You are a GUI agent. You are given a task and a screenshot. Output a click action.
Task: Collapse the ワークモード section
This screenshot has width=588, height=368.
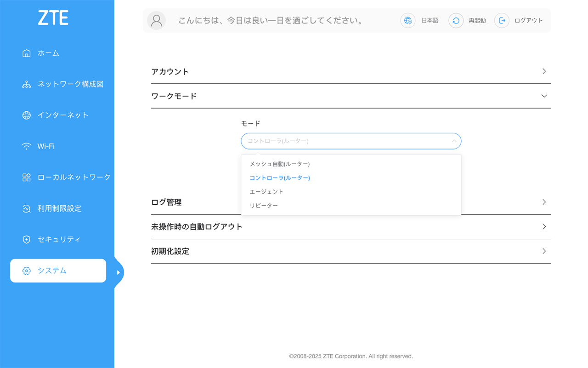pos(544,96)
